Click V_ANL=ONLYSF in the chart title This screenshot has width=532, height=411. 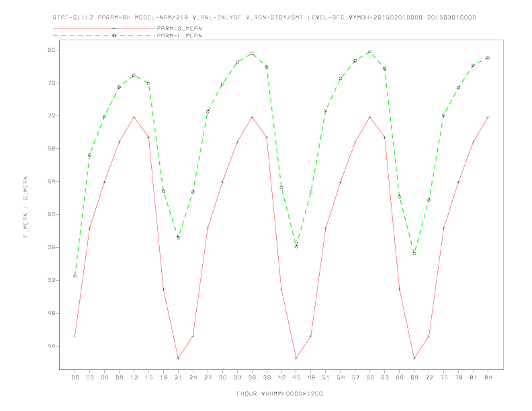(x=217, y=17)
